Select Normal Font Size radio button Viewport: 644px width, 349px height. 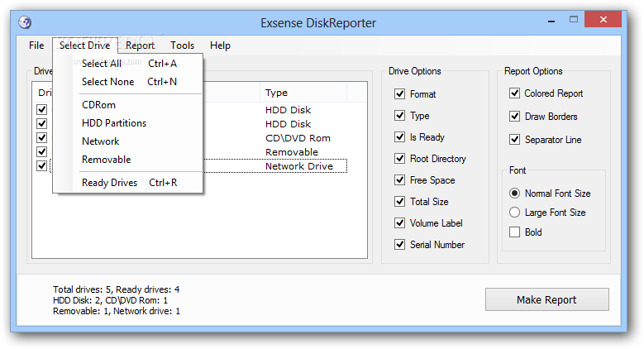(x=515, y=194)
